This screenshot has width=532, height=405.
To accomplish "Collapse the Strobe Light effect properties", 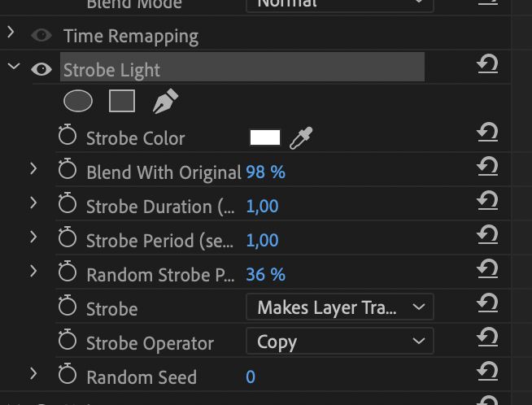I will (x=14, y=66).
